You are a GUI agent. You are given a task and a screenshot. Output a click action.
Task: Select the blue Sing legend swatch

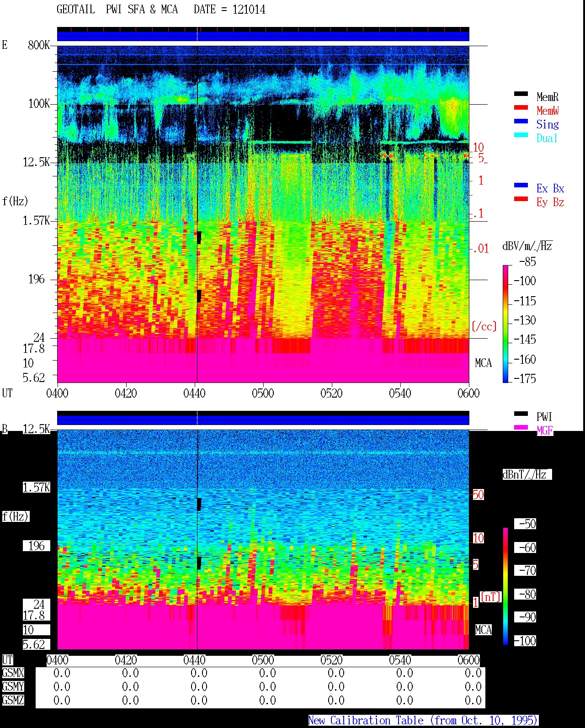point(521,121)
